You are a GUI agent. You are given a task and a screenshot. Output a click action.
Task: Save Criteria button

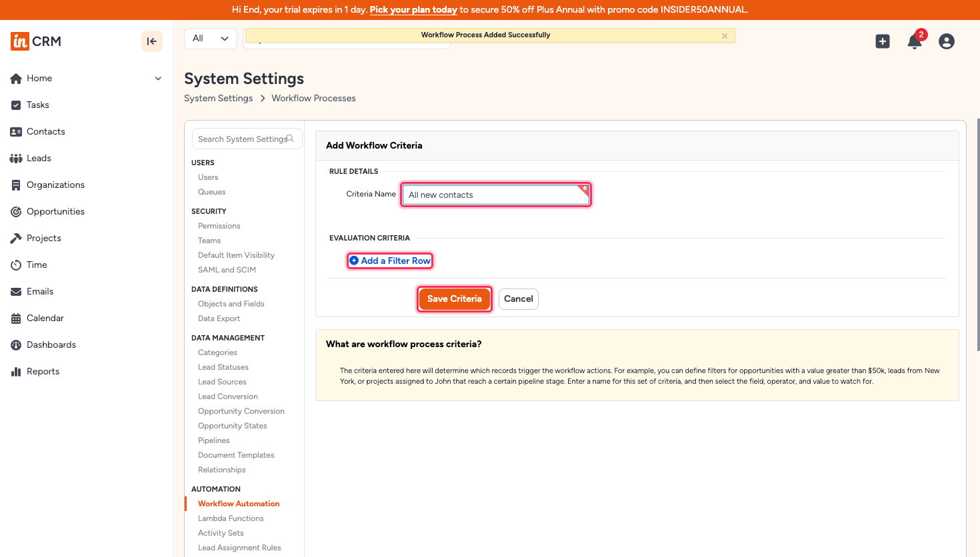click(x=455, y=299)
